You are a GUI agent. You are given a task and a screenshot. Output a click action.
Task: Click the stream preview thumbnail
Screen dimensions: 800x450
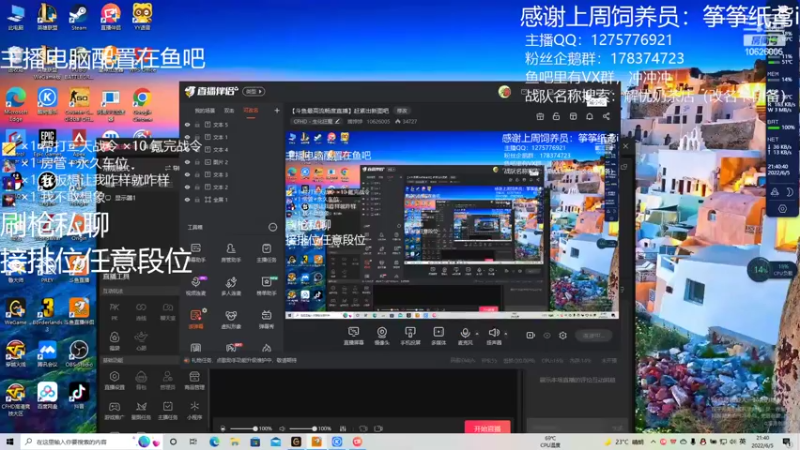(452, 224)
